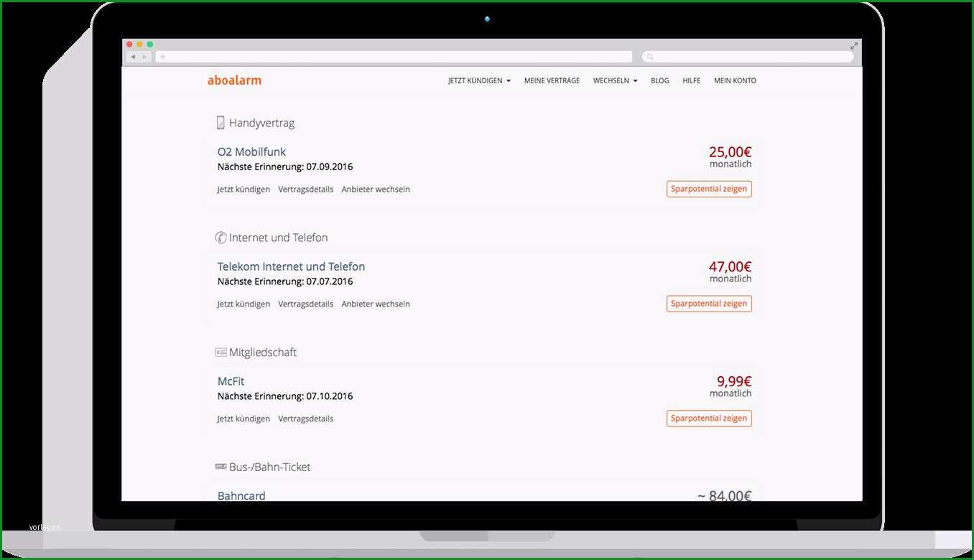Open Telekom Internet und Telefon contract
974x560 pixels.
tap(291, 266)
